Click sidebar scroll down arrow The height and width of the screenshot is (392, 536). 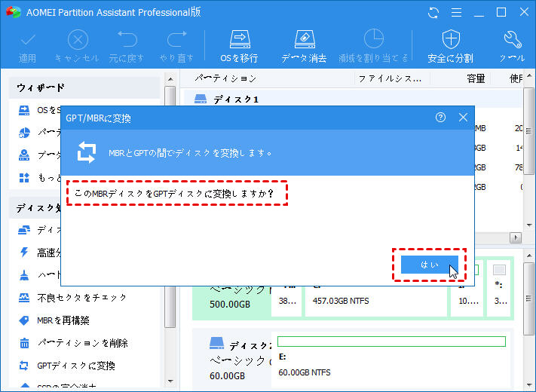(170, 381)
